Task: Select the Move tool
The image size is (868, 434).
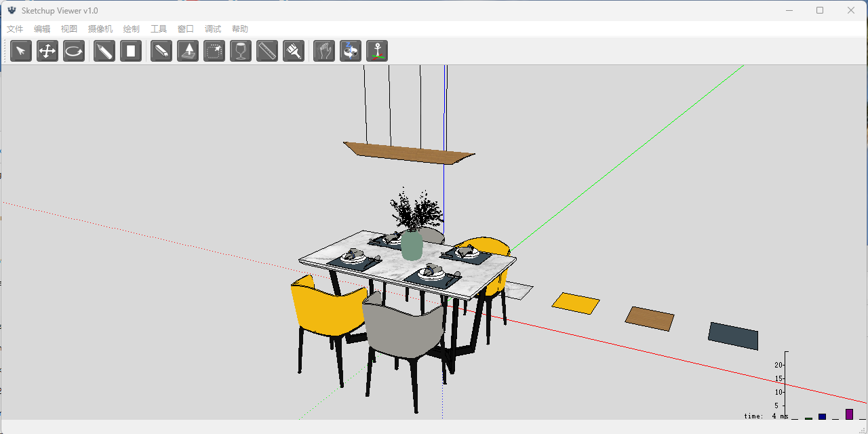Action: [47, 51]
